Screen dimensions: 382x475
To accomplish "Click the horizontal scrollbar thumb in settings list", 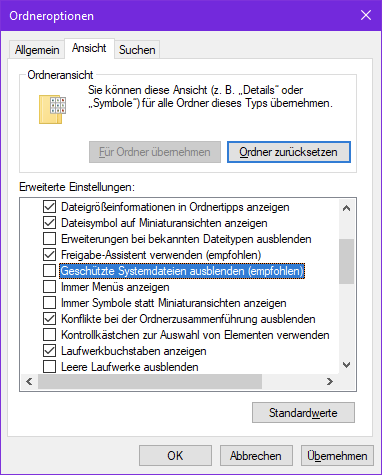I will point(150,381).
